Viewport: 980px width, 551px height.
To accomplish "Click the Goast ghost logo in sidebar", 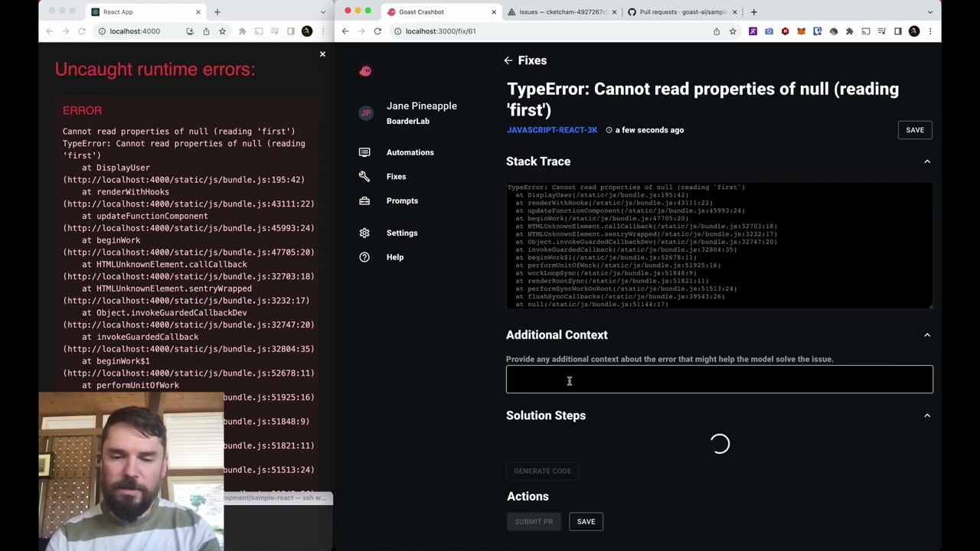I will pos(365,71).
